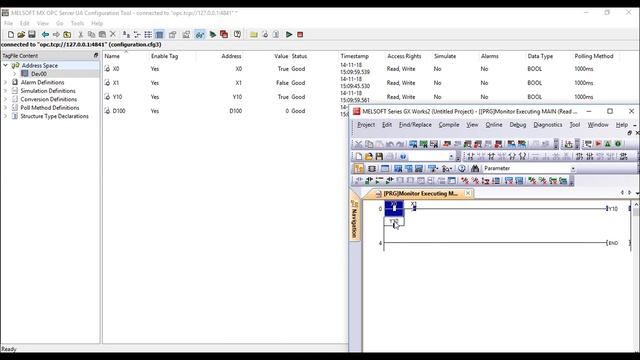Image resolution: width=640 pixels, height=360 pixels.
Task: Sort by Polling Method column header
Action: tap(594, 56)
